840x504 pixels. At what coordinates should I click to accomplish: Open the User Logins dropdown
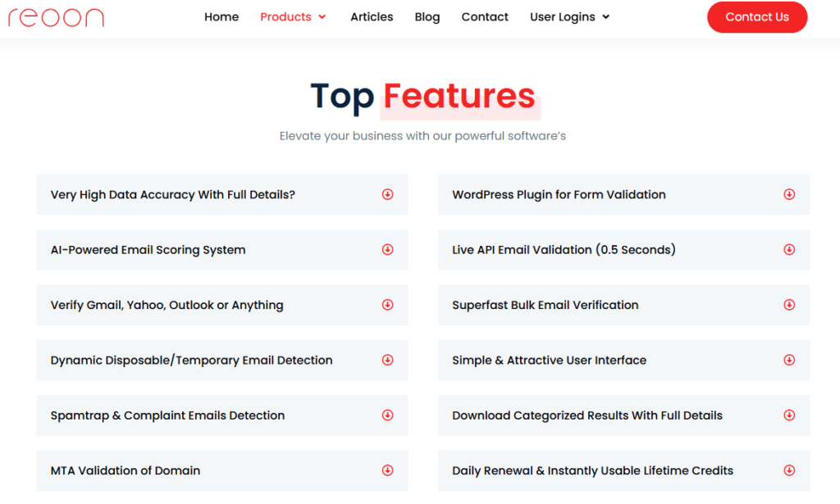coord(564,16)
